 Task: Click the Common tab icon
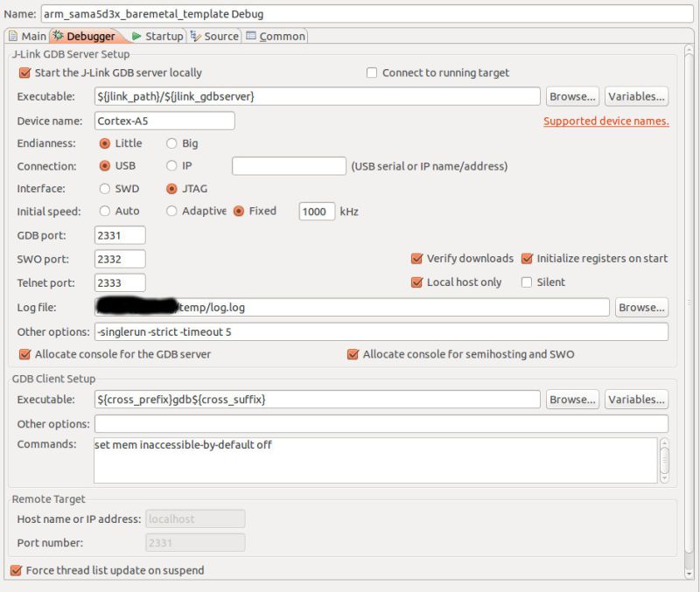pos(251,35)
